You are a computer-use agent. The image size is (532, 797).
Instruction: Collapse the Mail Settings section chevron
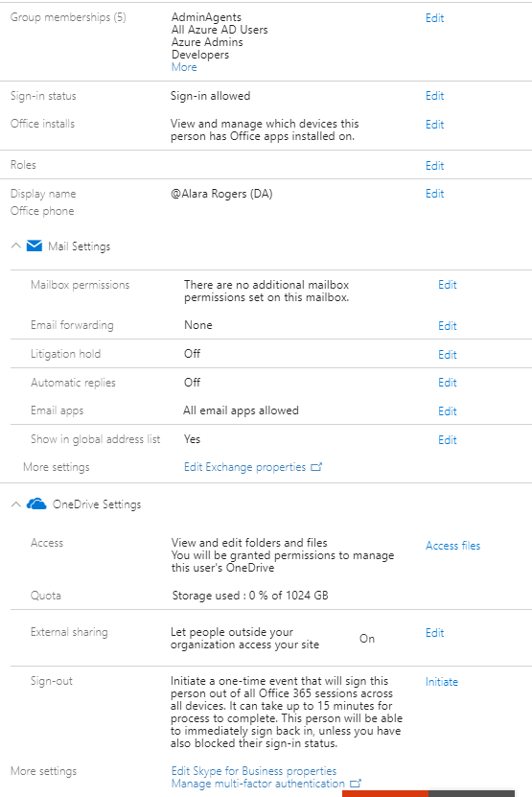15,246
